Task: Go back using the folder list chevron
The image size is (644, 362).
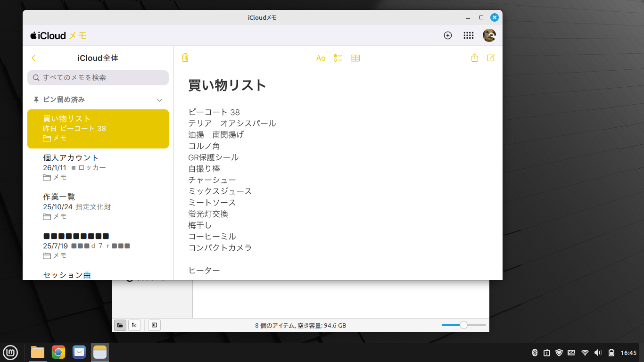Action: (33, 58)
